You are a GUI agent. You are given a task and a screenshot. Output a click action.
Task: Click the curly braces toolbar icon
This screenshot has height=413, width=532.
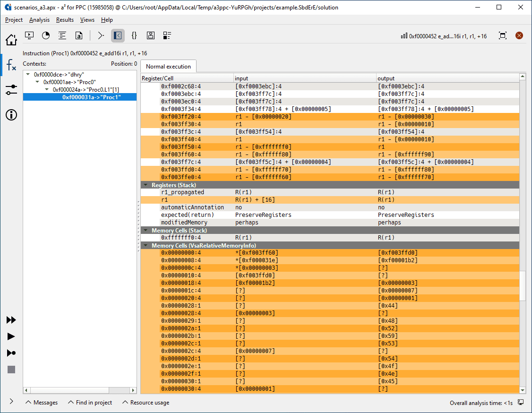tap(134, 35)
